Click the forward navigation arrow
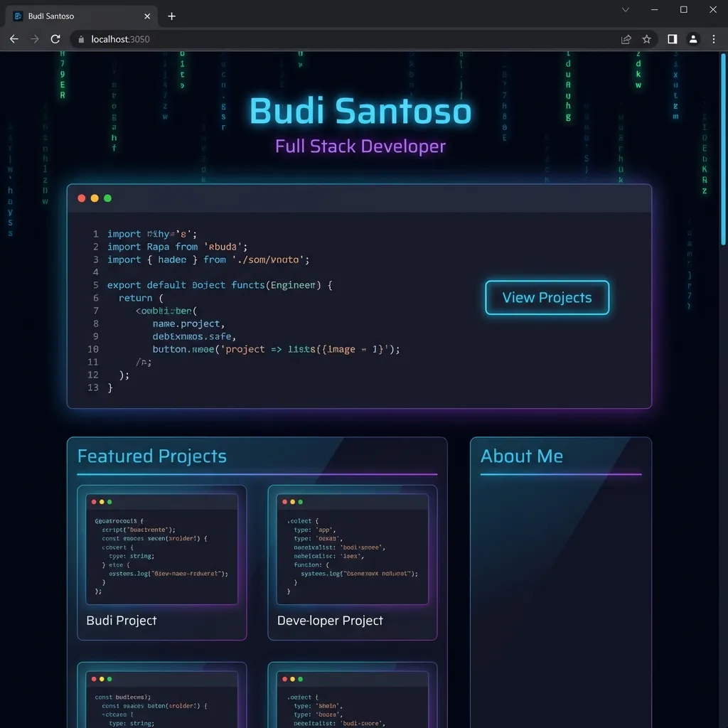Image resolution: width=728 pixels, height=728 pixels. coord(34,39)
